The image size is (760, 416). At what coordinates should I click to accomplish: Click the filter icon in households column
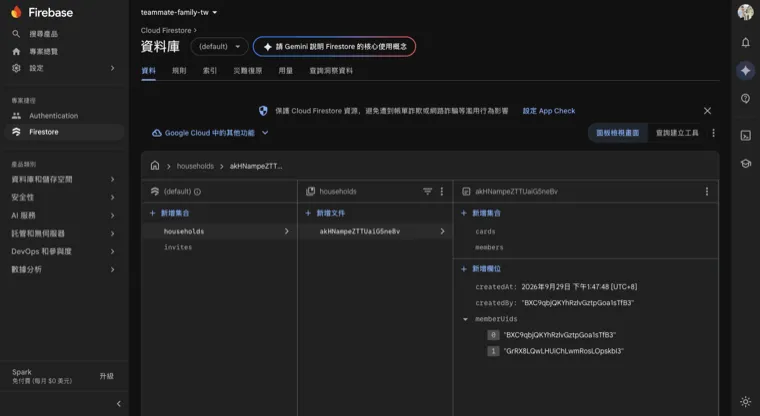click(428, 192)
